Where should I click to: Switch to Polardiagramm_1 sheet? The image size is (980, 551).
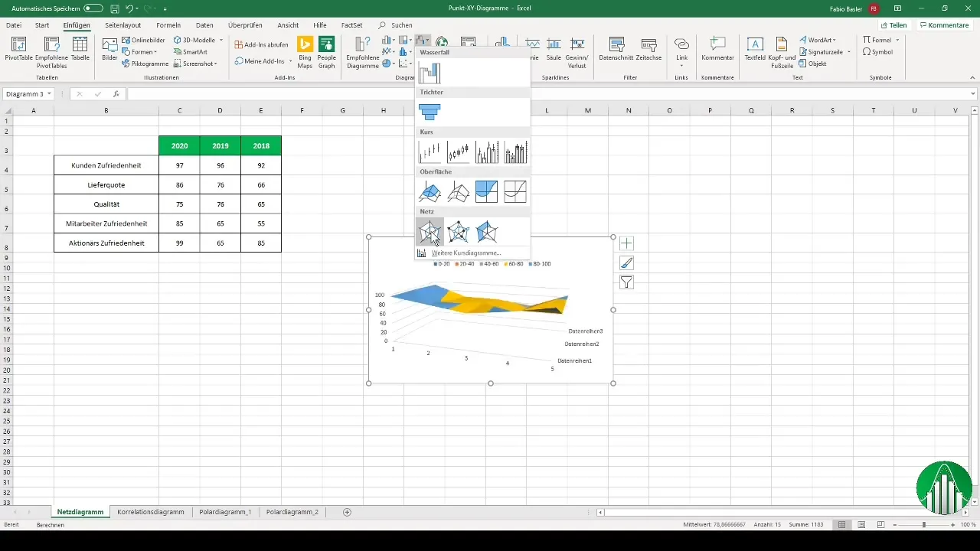[225, 512]
